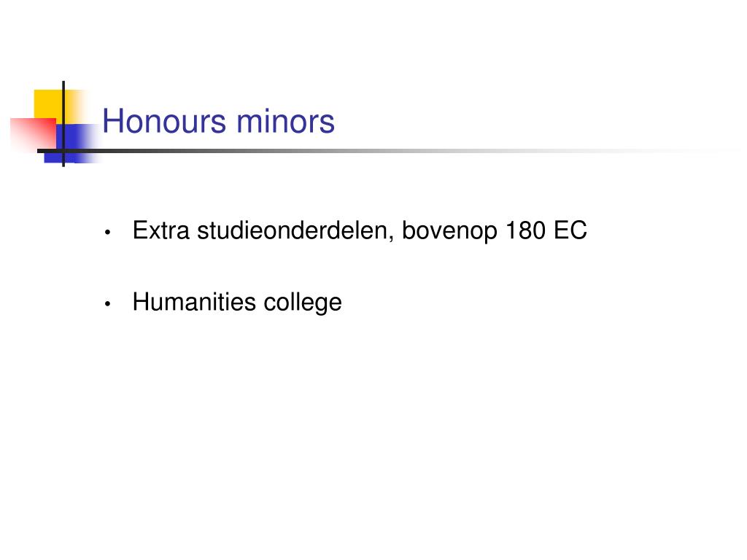Select the vertical black line of the logo
This screenshot has width=747, height=560.
pos(63,124)
